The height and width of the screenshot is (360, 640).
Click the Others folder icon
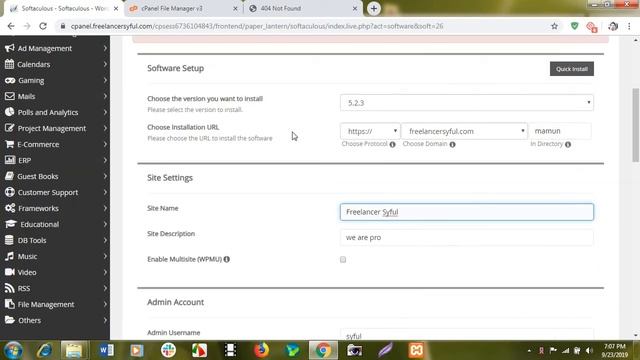(10, 320)
